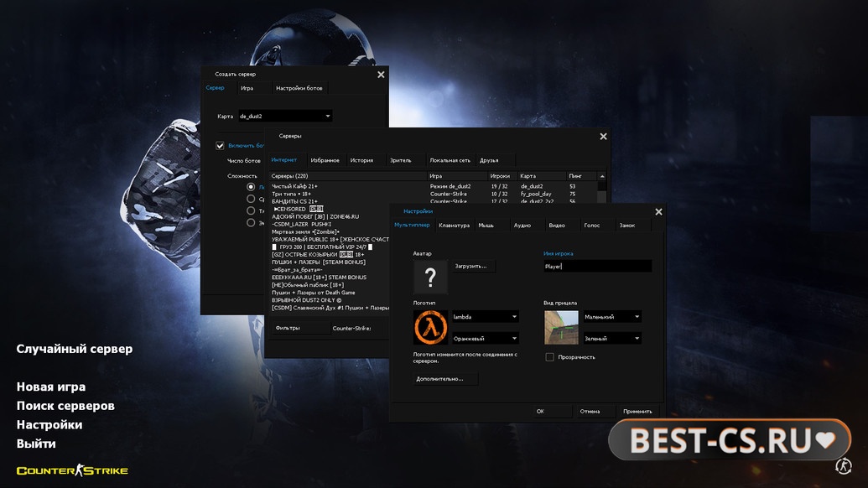This screenshot has width=868, height=488.
Task: Open the Оранжевый logo color dropdown
Action: coord(486,338)
